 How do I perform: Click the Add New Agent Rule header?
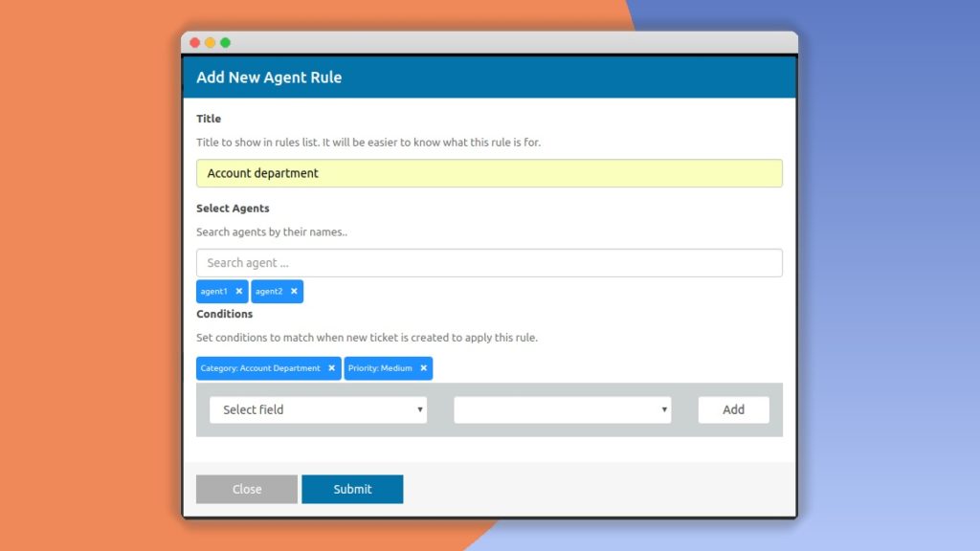[269, 77]
